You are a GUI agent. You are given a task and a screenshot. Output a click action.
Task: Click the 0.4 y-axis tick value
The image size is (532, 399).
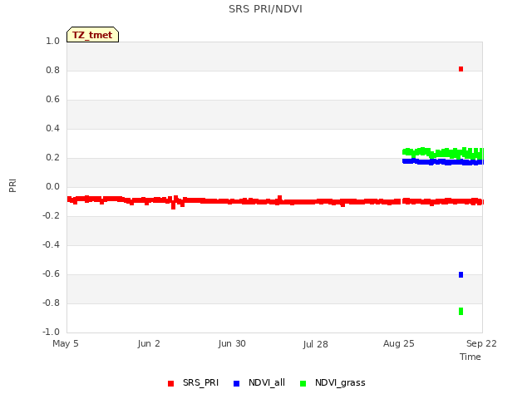(52, 129)
